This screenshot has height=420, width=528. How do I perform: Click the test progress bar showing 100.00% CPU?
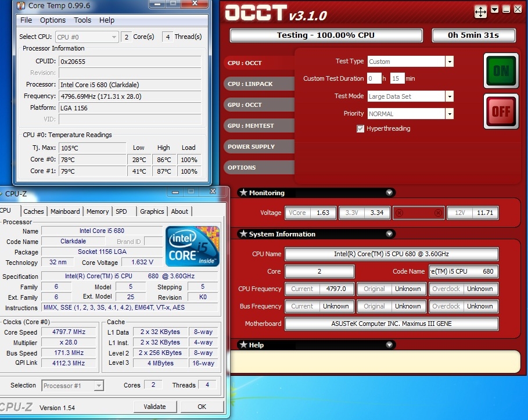click(326, 35)
